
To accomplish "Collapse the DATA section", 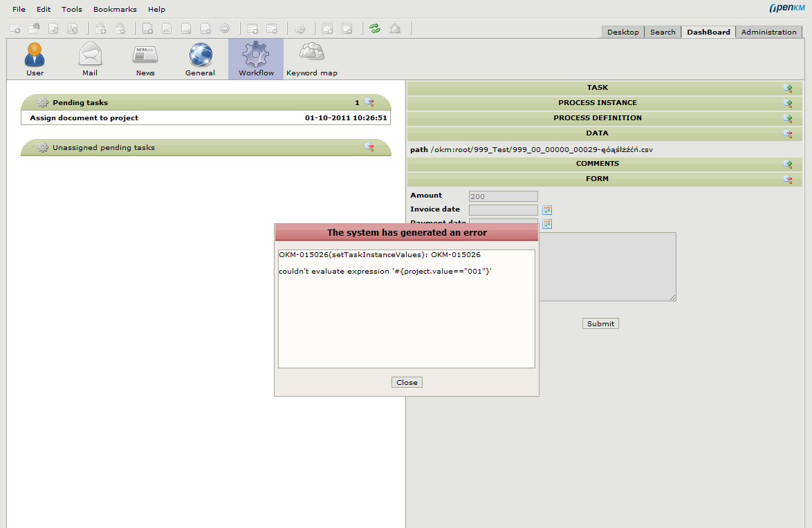I will coord(788,133).
